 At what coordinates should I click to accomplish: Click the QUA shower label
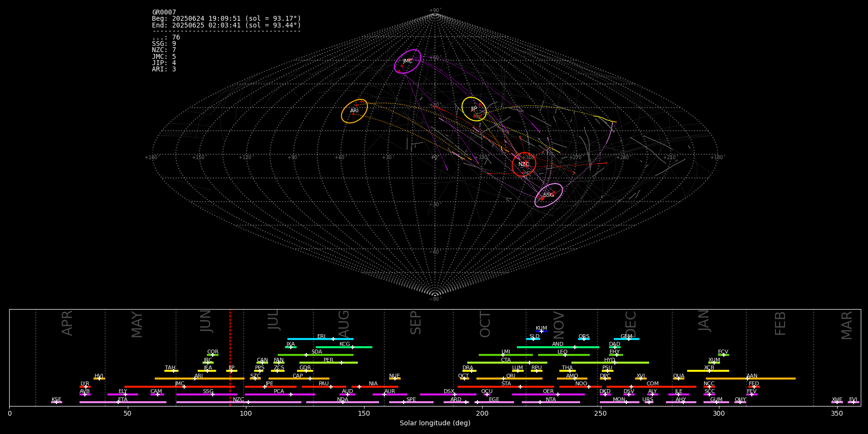coord(678,376)
